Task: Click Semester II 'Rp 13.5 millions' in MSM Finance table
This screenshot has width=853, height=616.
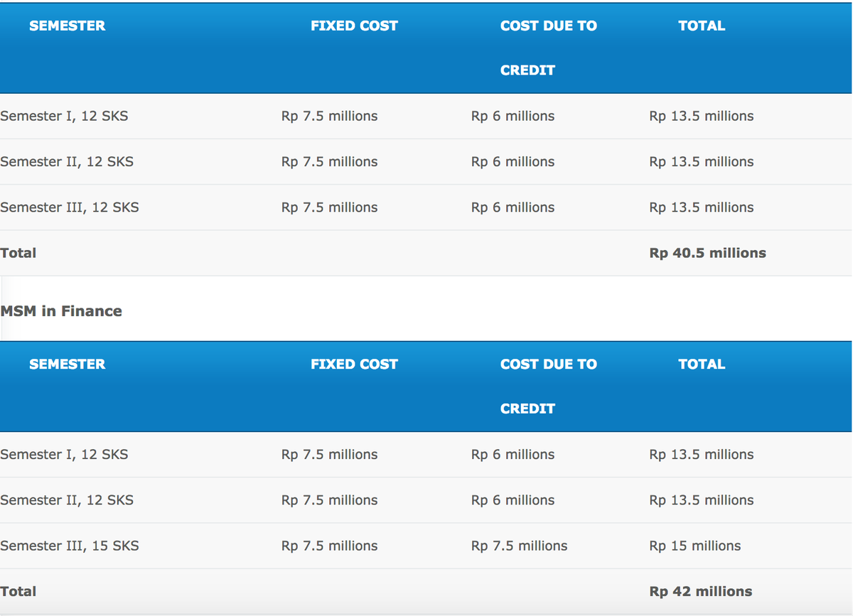Action: pyautogui.click(x=702, y=499)
